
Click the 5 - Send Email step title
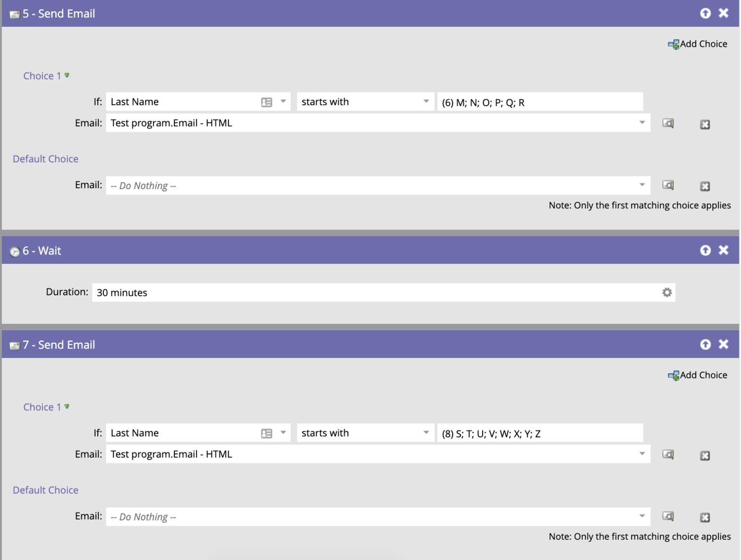(x=59, y=14)
